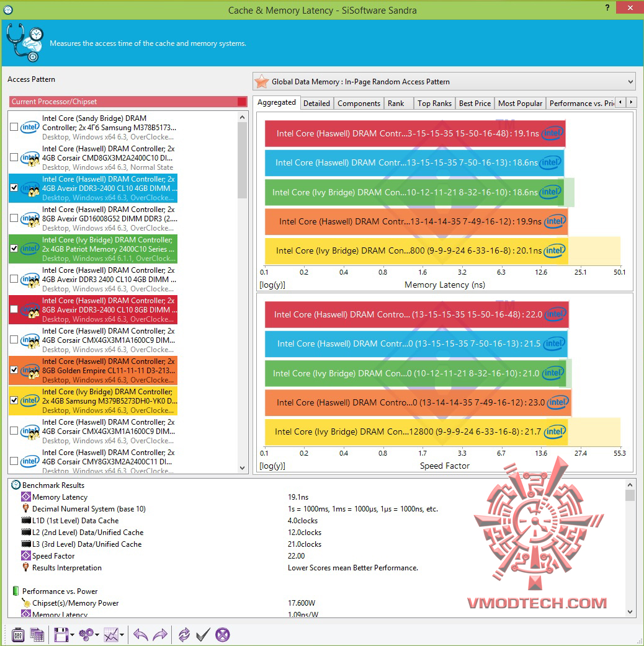644x646 pixels.
Task: Select the Current Processor/Chipset header
Action: coord(128,102)
